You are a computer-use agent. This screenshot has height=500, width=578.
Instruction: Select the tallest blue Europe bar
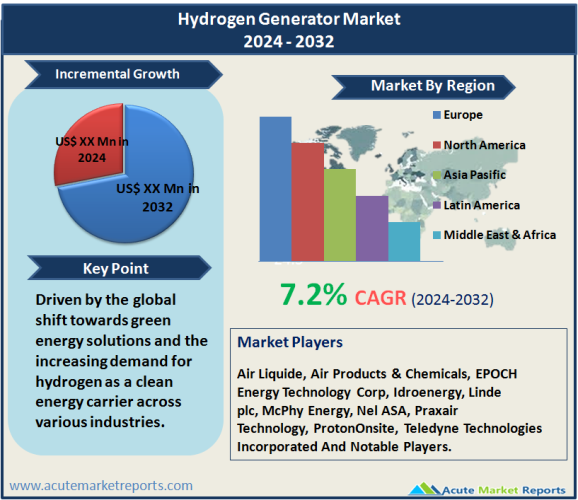275,189
